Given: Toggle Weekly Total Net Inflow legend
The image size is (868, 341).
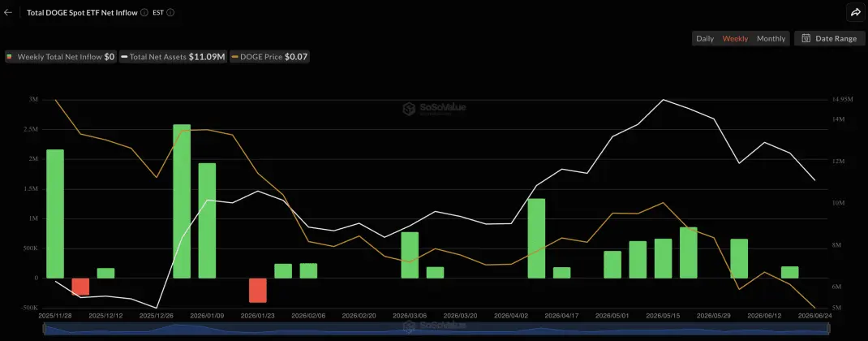Looking at the screenshot, I should [x=61, y=57].
